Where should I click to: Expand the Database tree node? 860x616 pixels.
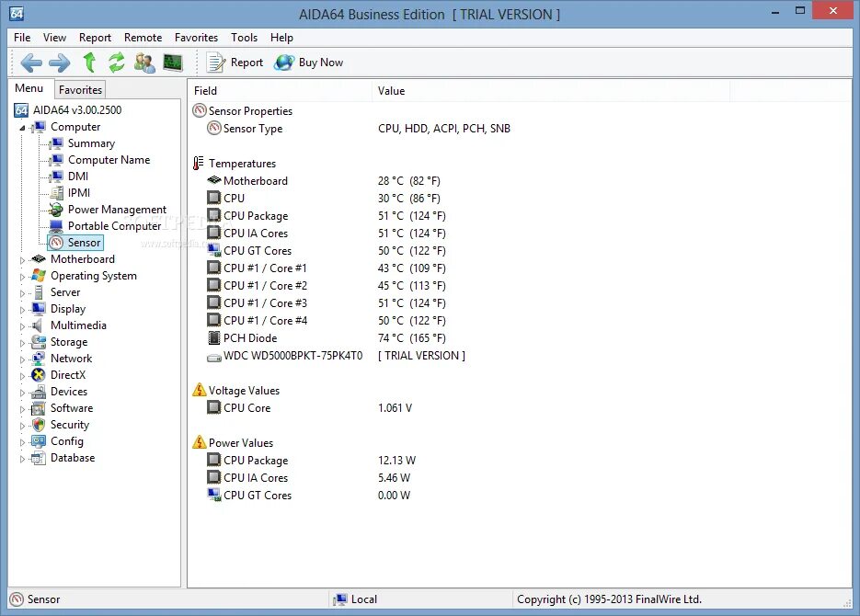pos(22,460)
